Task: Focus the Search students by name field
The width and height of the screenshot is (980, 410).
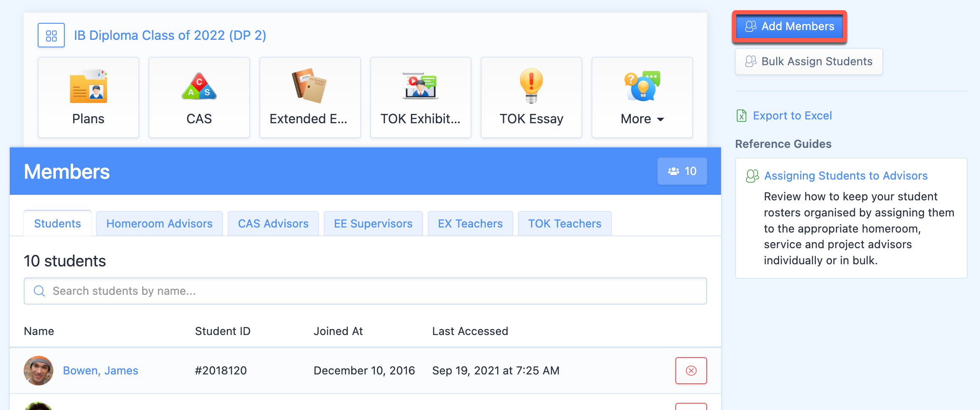Action: (x=365, y=291)
